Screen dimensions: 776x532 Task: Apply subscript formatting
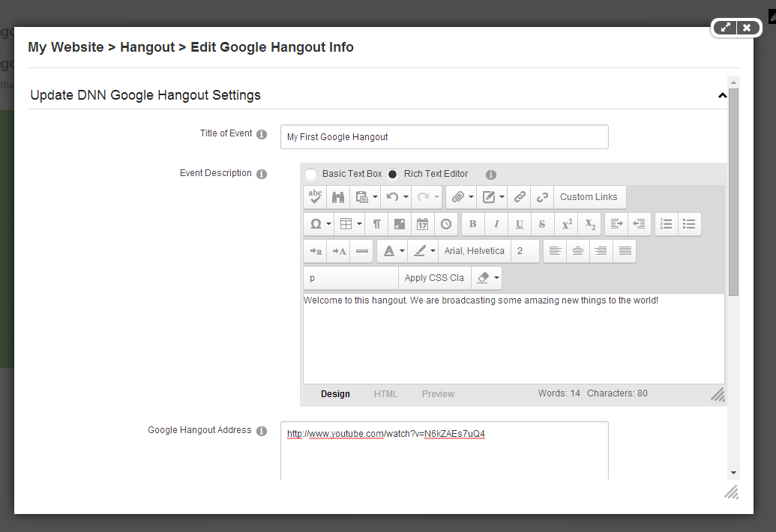click(x=590, y=224)
